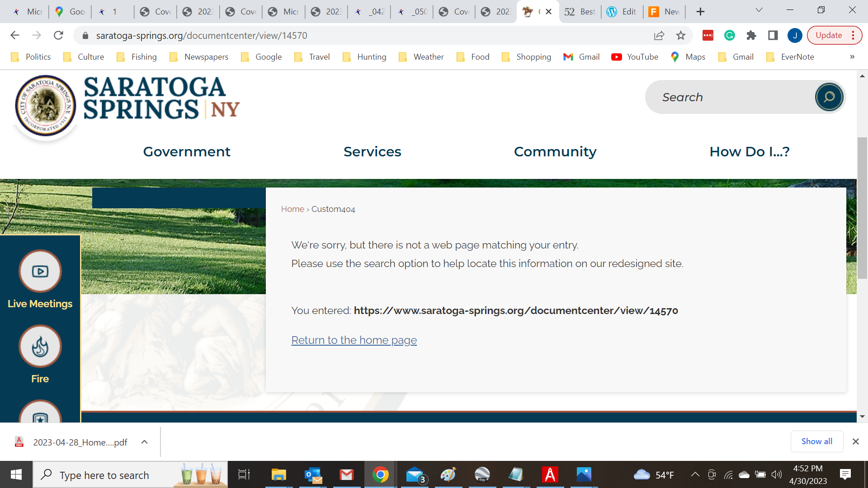Reload the page with the refresh icon
Screen dimensions: 868x488
(58, 35)
